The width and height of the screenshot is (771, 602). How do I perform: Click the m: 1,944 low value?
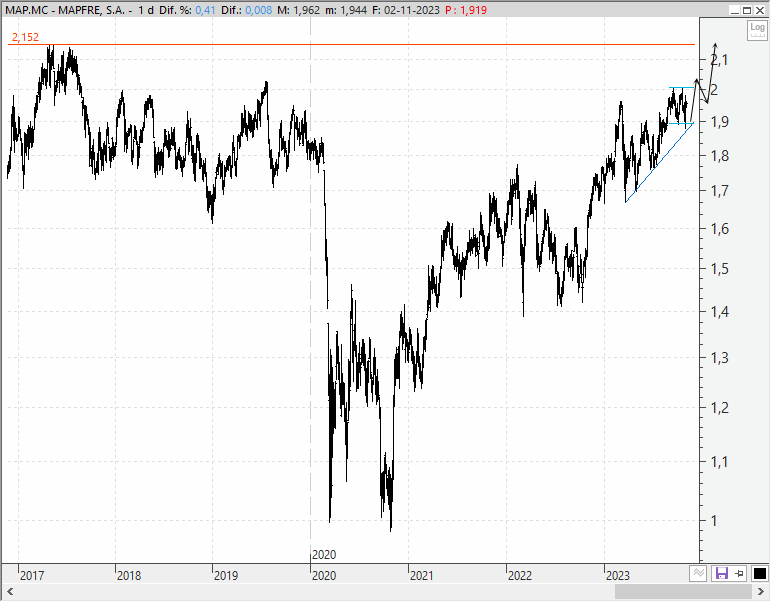point(346,10)
